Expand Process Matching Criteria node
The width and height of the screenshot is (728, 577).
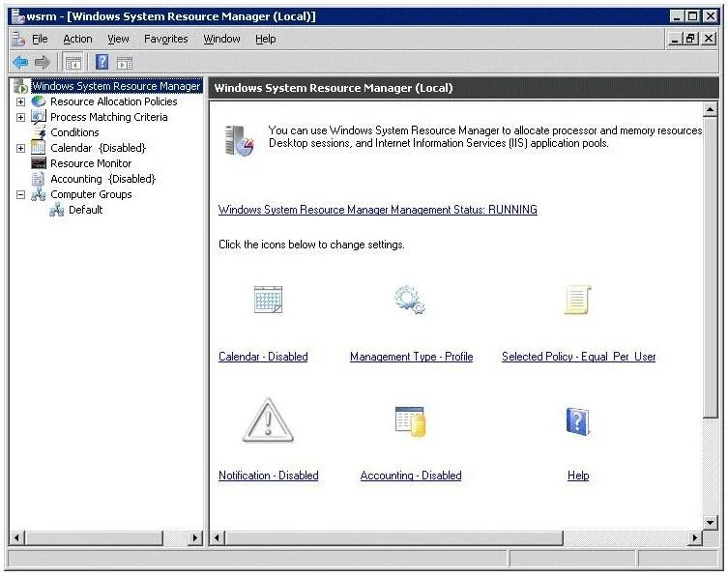pyautogui.click(x=20, y=117)
